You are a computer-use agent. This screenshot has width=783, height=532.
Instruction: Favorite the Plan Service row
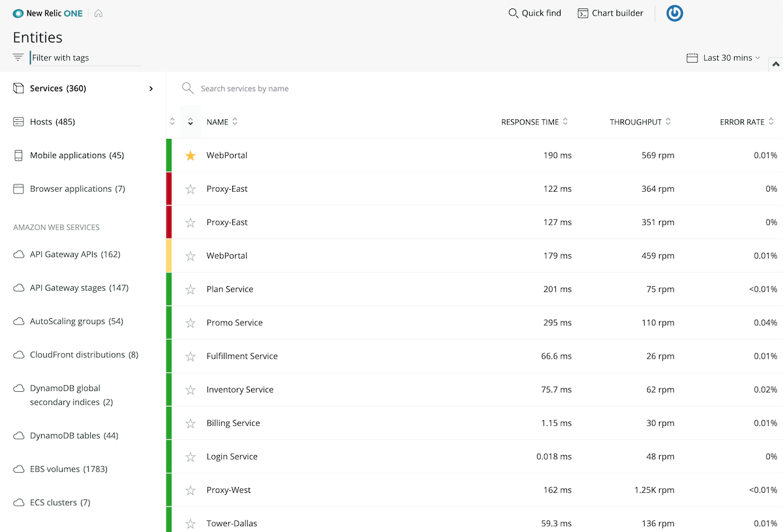(191, 289)
